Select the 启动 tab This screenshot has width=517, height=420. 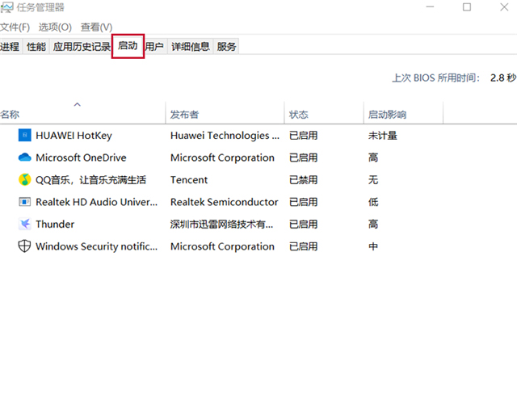pyautogui.click(x=128, y=46)
